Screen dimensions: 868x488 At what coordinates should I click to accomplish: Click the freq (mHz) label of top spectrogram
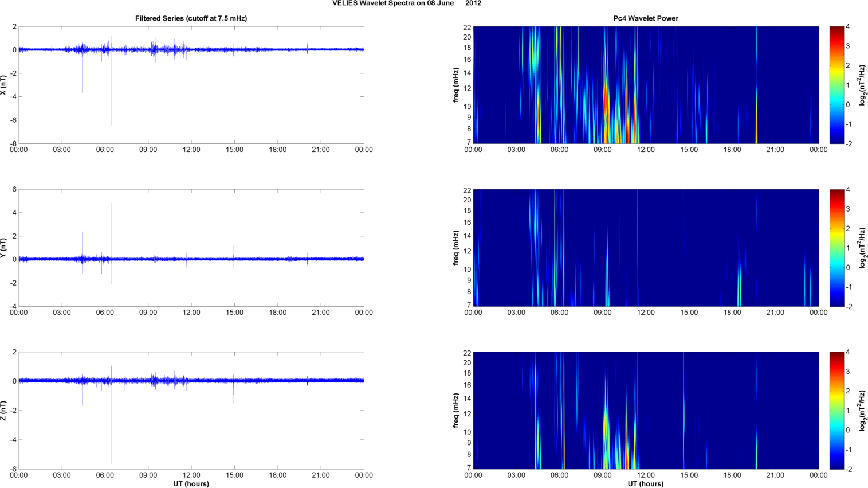pyautogui.click(x=455, y=85)
